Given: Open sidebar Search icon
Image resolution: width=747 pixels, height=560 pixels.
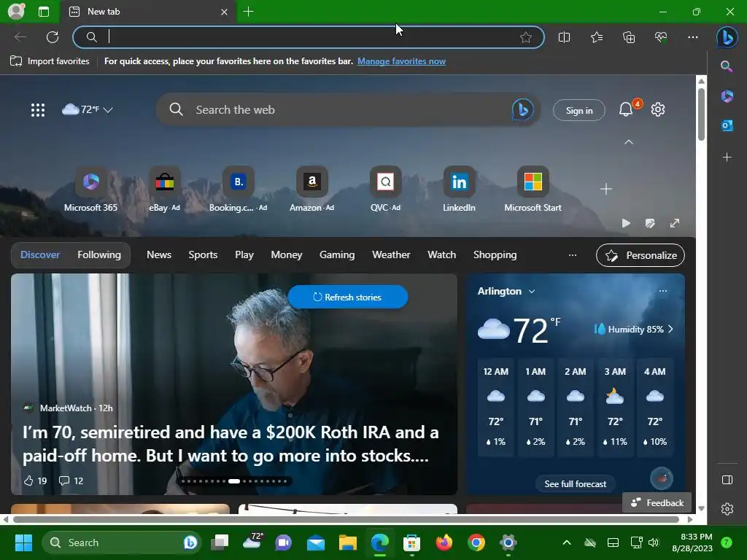Looking at the screenshot, I should 727,66.
